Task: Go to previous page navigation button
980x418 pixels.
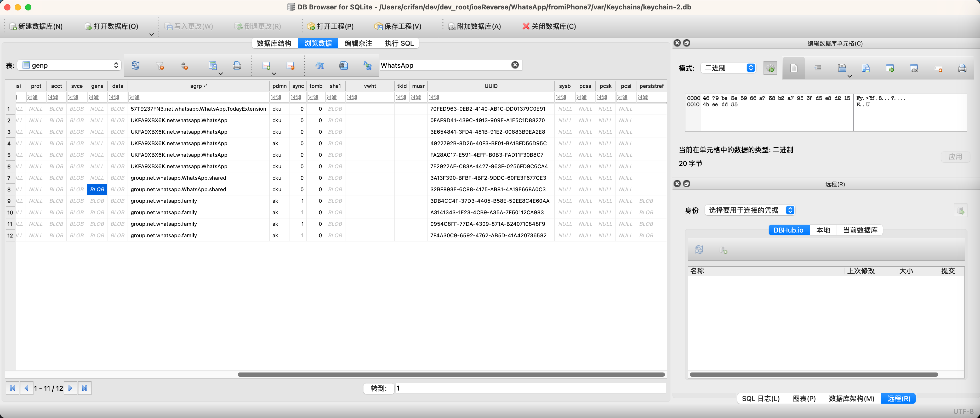Action: click(27, 388)
